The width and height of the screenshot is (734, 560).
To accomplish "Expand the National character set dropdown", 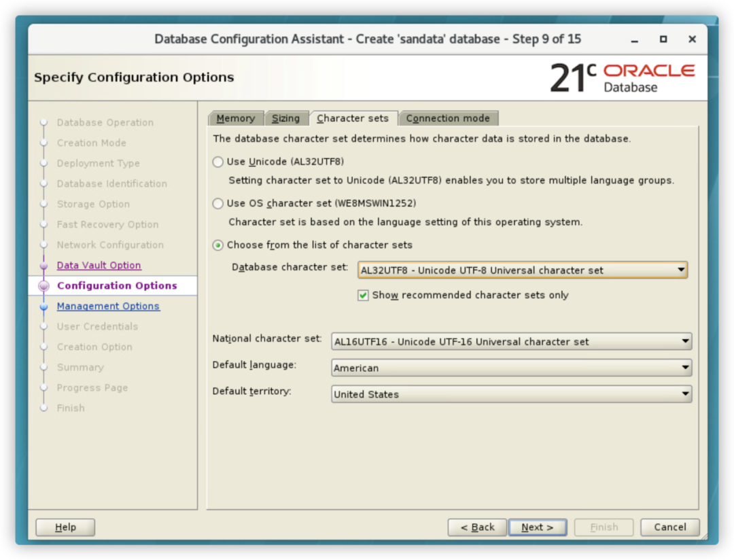I will [511, 341].
